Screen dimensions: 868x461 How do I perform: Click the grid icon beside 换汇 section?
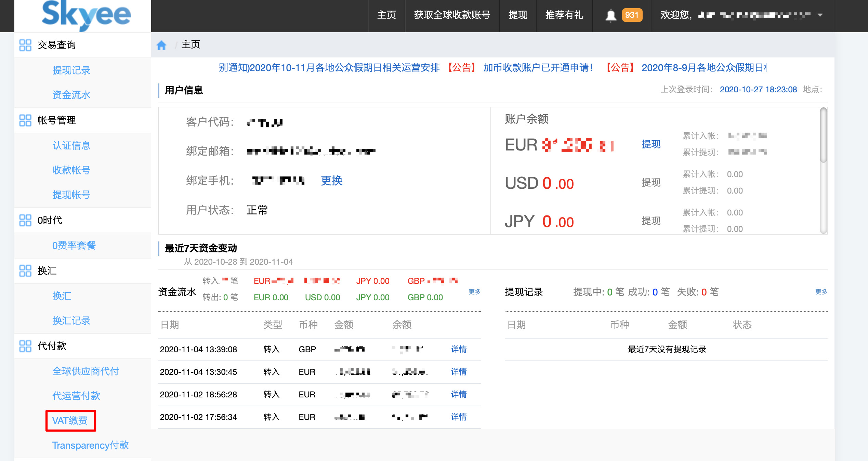(x=25, y=271)
